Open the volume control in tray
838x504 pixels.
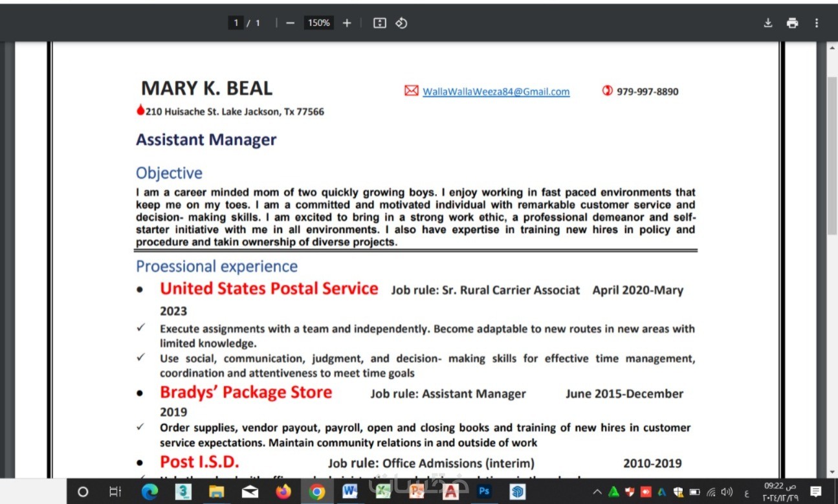pos(727,492)
